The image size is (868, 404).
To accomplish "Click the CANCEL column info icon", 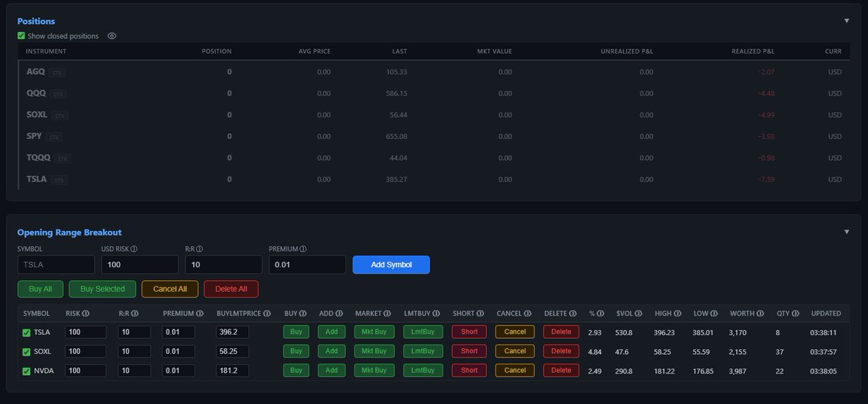I will pos(527,313).
